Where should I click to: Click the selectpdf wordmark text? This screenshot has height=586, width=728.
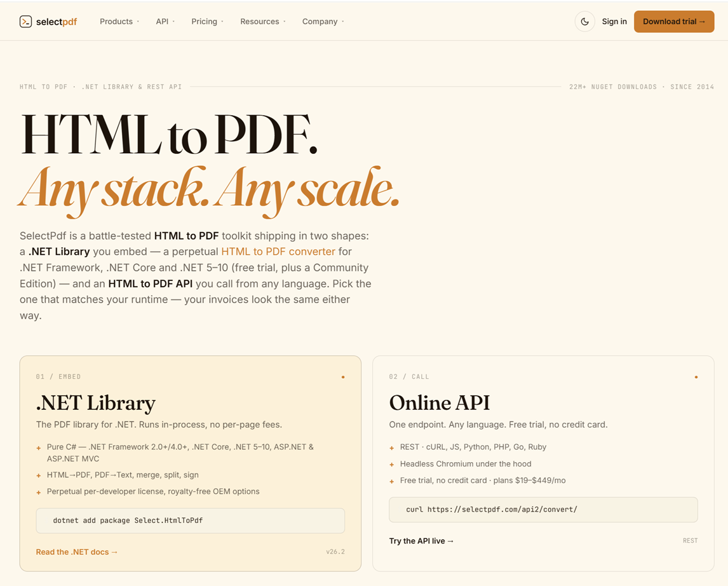point(57,22)
